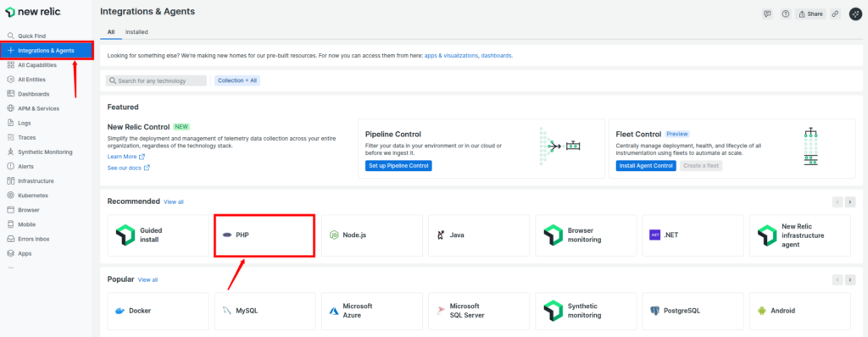This screenshot has height=337, width=868.
Task: Select the Java tile
Action: 479,235
